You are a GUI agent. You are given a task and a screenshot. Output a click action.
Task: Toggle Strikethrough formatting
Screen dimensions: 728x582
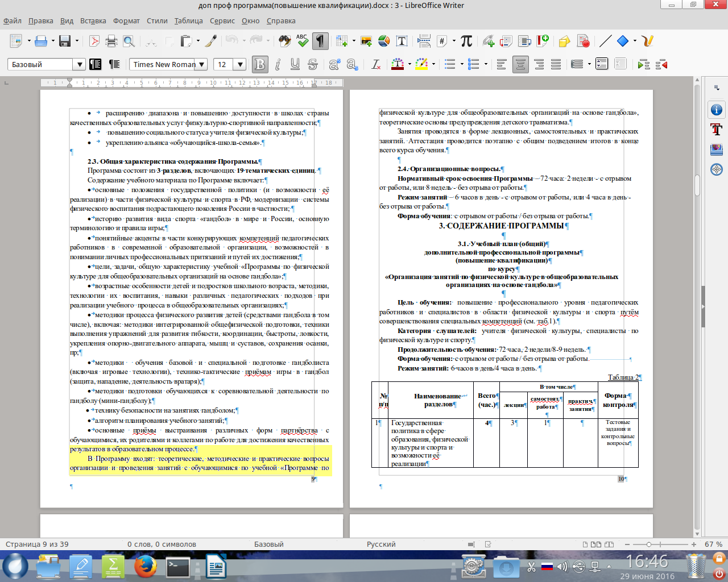(312, 64)
